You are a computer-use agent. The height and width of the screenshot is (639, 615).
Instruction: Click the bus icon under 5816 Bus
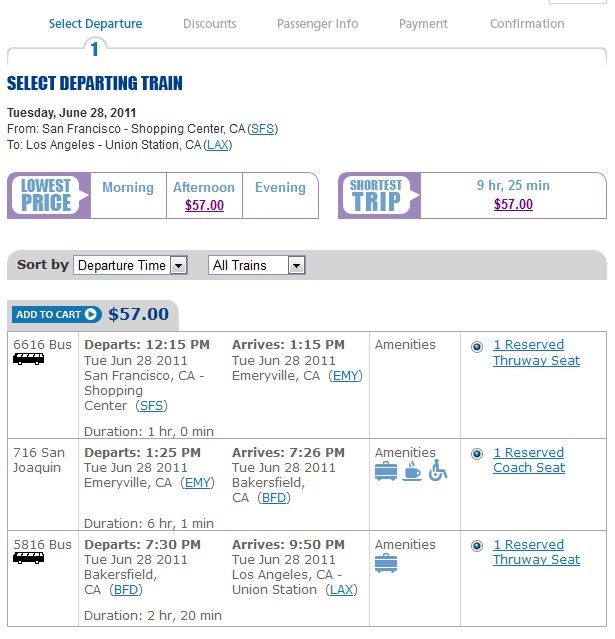point(29,558)
